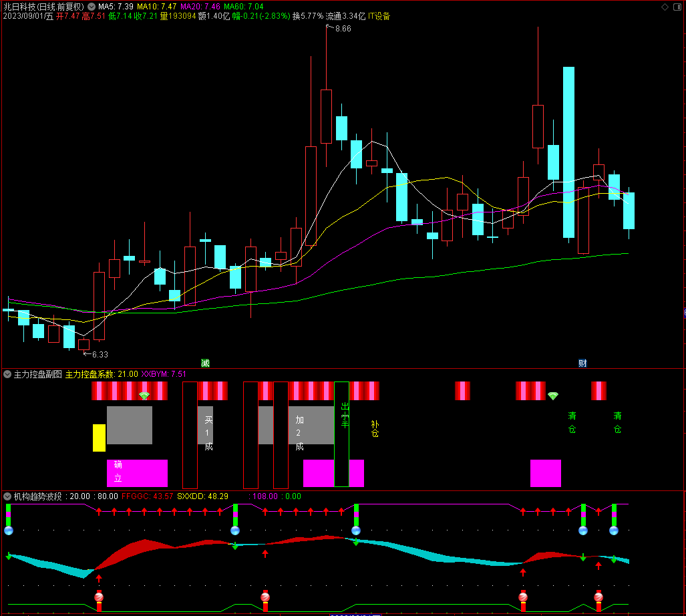Click the 幅-0.21(-2.83%) change text

[x=261, y=16]
